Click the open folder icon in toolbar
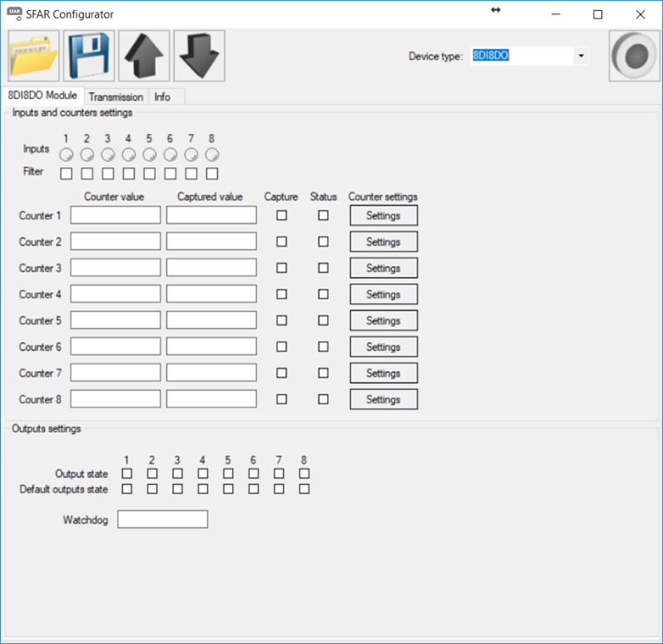 (33, 56)
